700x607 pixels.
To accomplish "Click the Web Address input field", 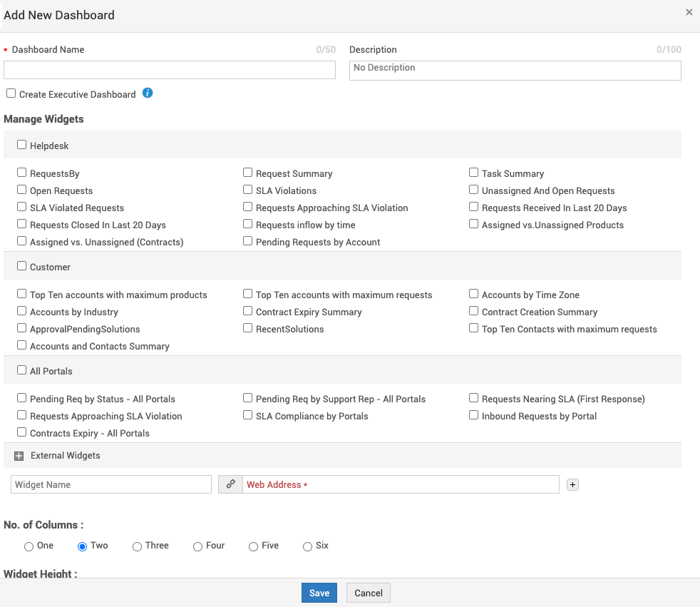I will [401, 484].
